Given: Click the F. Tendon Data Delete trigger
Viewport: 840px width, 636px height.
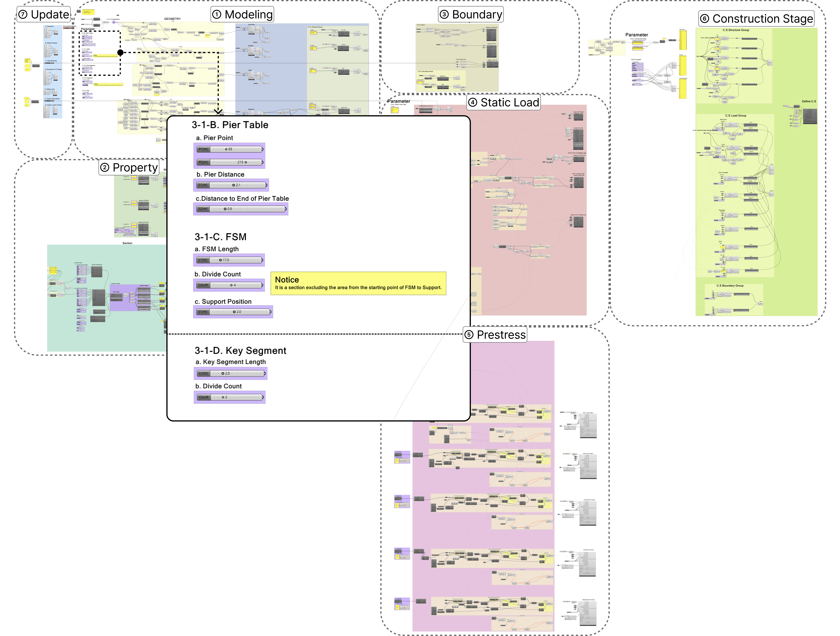Looking at the screenshot, I should [x=49, y=101].
